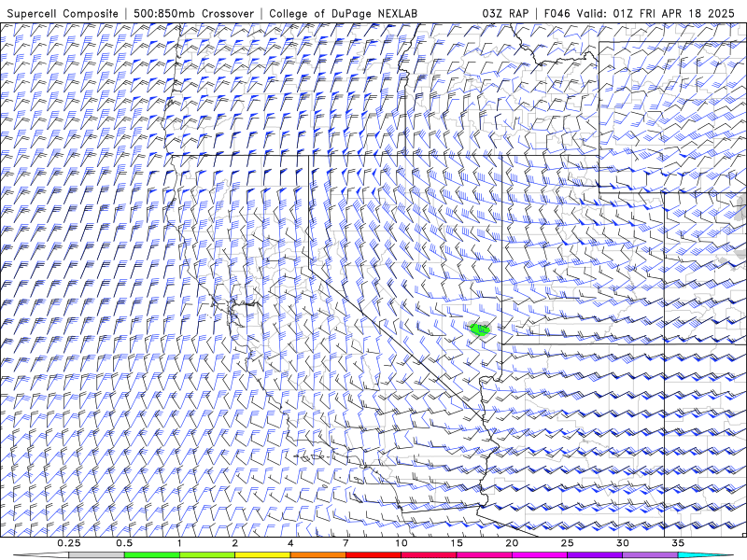The image size is (747, 560).
Task: Click the "500:850mb Crossover" header label
Action: (193, 13)
